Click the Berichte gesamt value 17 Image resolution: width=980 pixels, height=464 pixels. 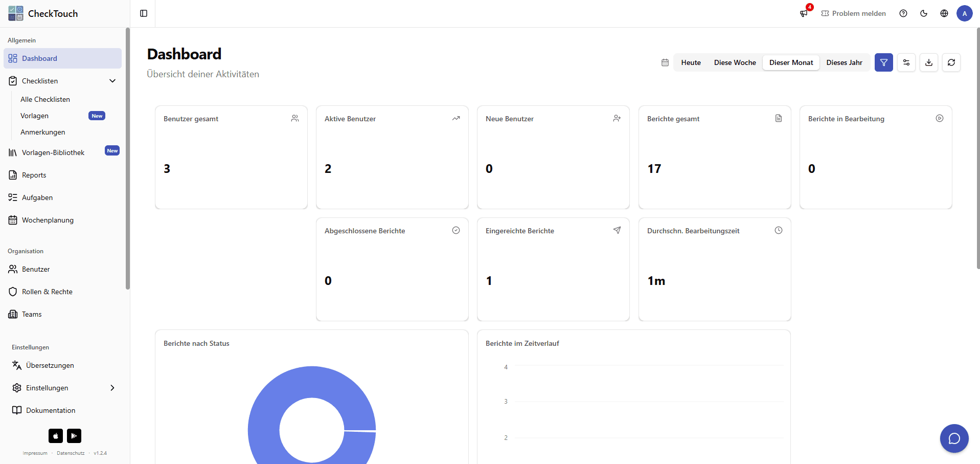point(654,169)
